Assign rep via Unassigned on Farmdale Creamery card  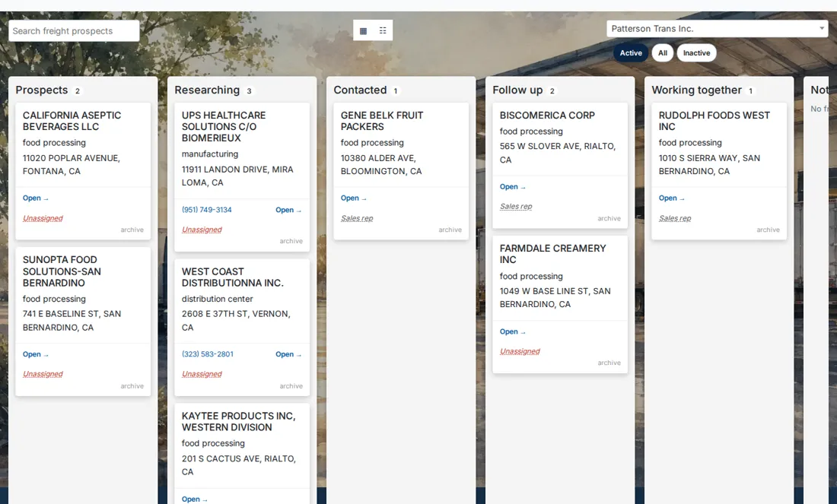[x=520, y=351]
